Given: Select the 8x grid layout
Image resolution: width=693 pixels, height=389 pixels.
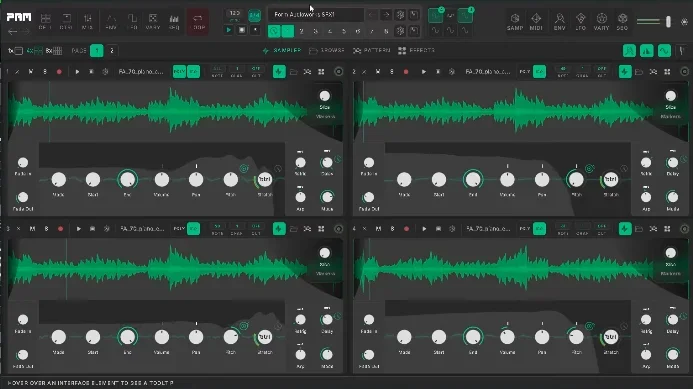Looking at the screenshot, I should (x=53, y=51).
